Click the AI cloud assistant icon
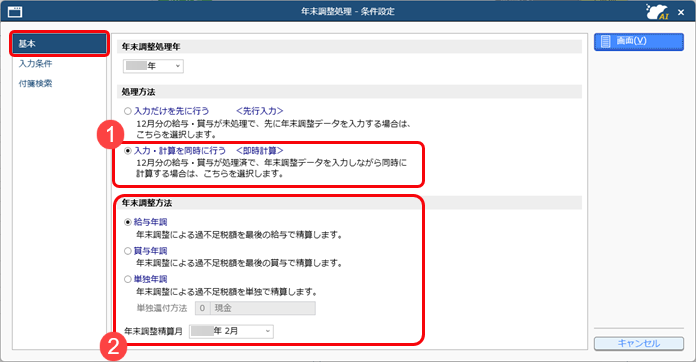This screenshot has width=696, height=362. point(657,12)
